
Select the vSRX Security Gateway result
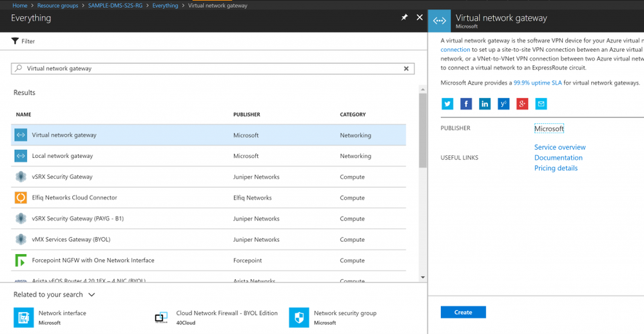point(208,177)
